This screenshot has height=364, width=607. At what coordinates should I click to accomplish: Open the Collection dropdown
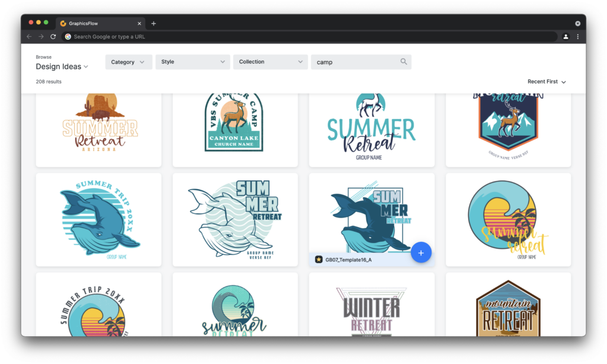270,62
